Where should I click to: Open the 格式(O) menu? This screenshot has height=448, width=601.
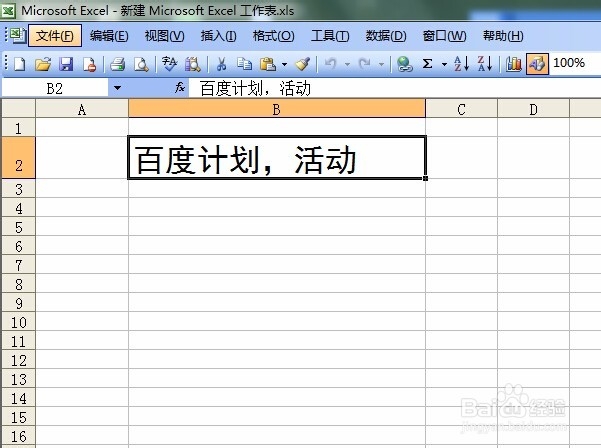pos(273,36)
